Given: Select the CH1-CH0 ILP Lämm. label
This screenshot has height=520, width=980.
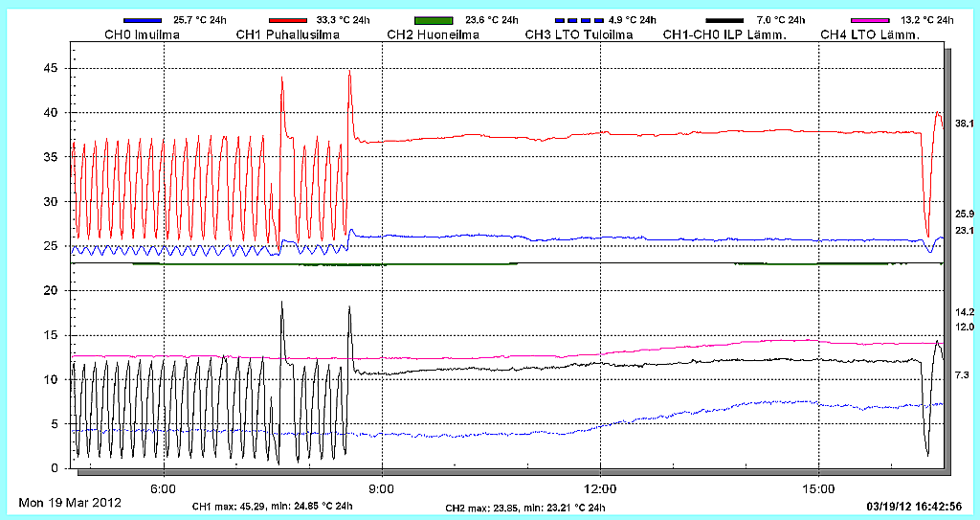Looking at the screenshot, I should click(725, 34).
